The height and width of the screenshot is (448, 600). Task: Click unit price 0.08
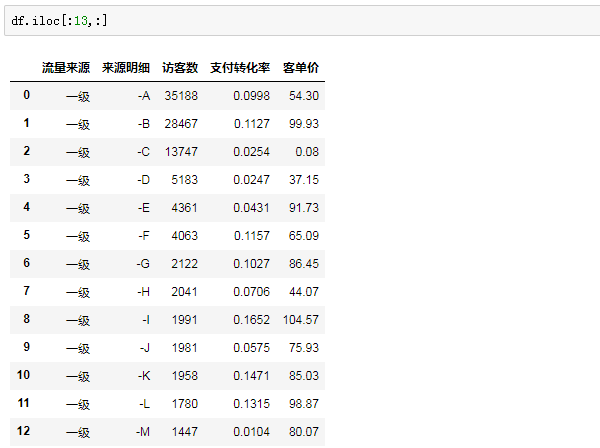(307, 152)
